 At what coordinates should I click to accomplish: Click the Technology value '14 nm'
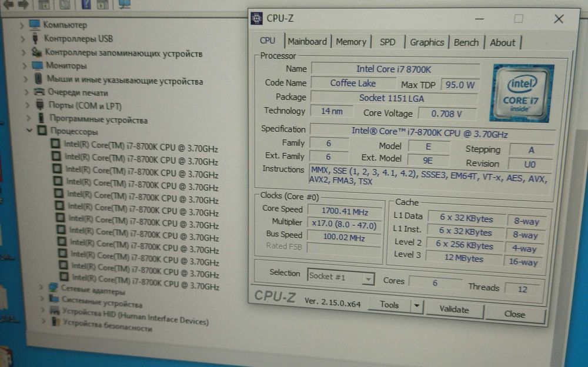pyautogui.click(x=331, y=111)
